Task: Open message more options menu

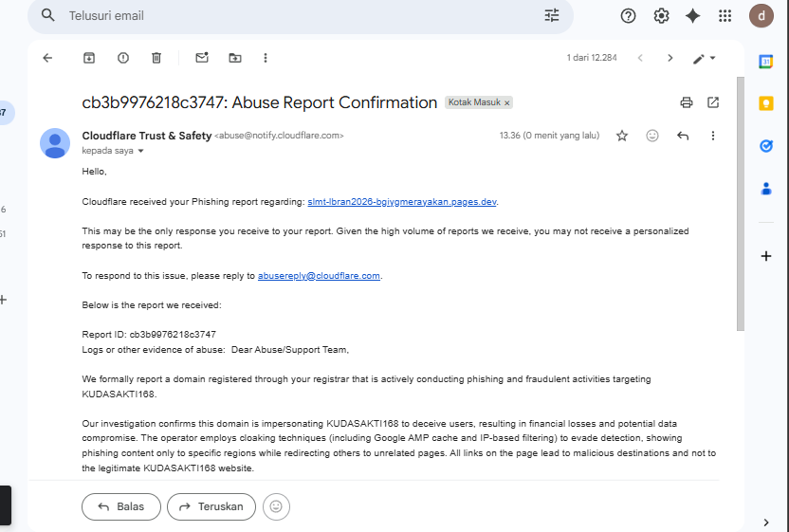Action: click(712, 136)
